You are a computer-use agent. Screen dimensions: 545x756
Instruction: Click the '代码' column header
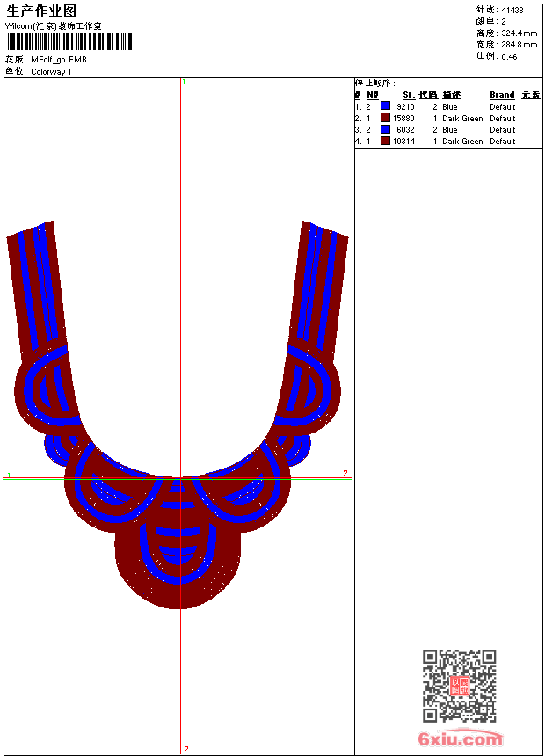click(x=428, y=95)
